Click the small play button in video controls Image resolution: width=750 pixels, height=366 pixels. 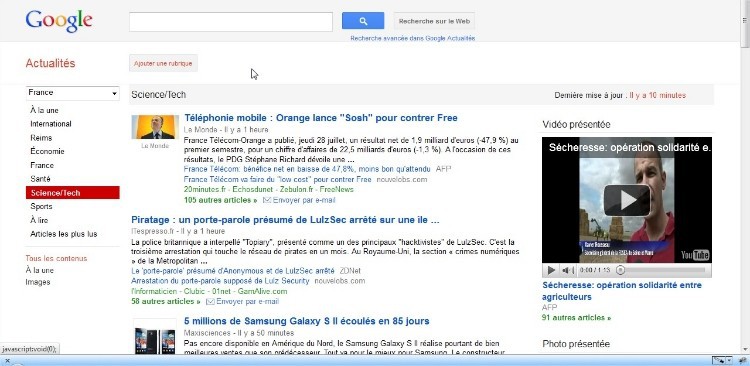551,270
